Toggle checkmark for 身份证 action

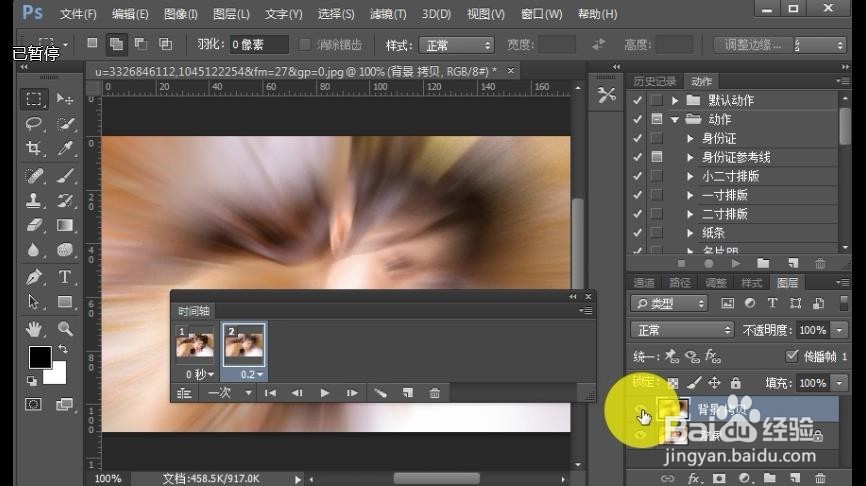point(637,138)
